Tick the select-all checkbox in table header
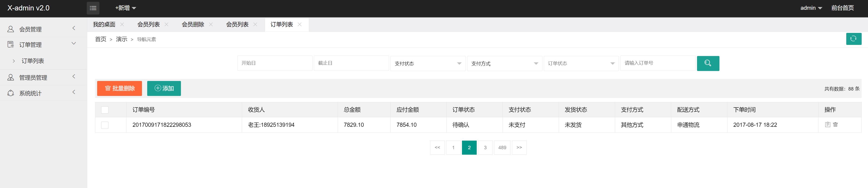 click(x=105, y=110)
